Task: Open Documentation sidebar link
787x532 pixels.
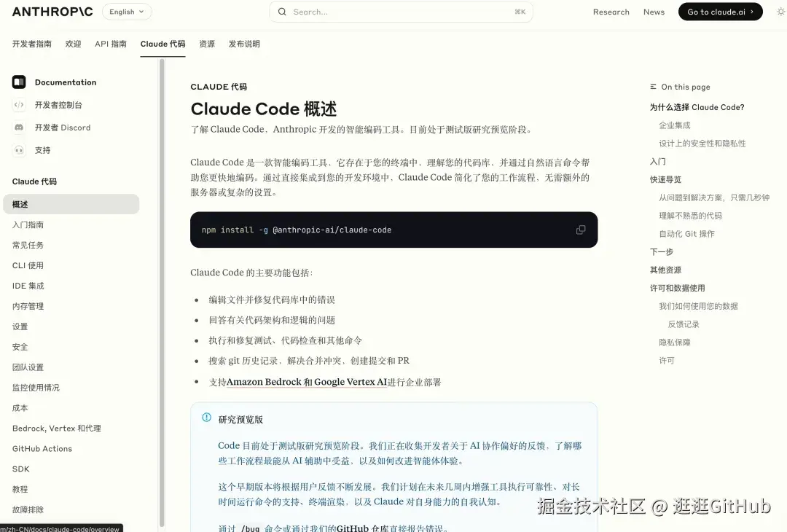Action: [x=66, y=82]
